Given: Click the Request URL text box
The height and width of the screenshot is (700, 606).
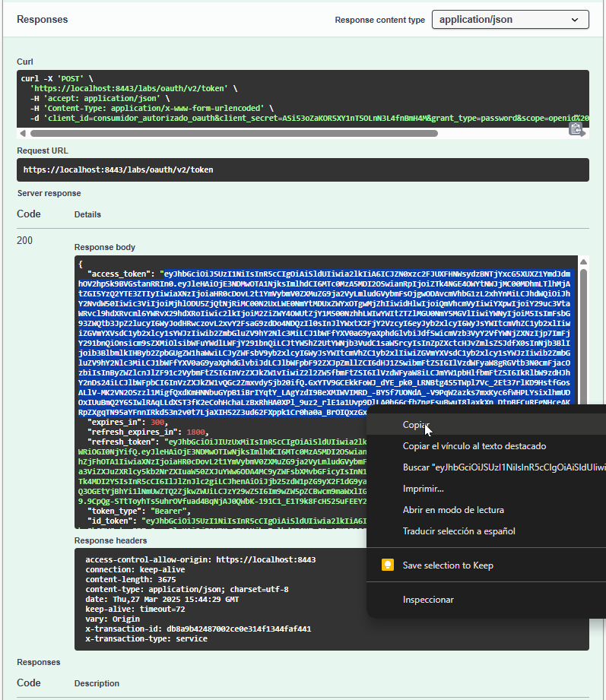Looking at the screenshot, I should [303, 169].
